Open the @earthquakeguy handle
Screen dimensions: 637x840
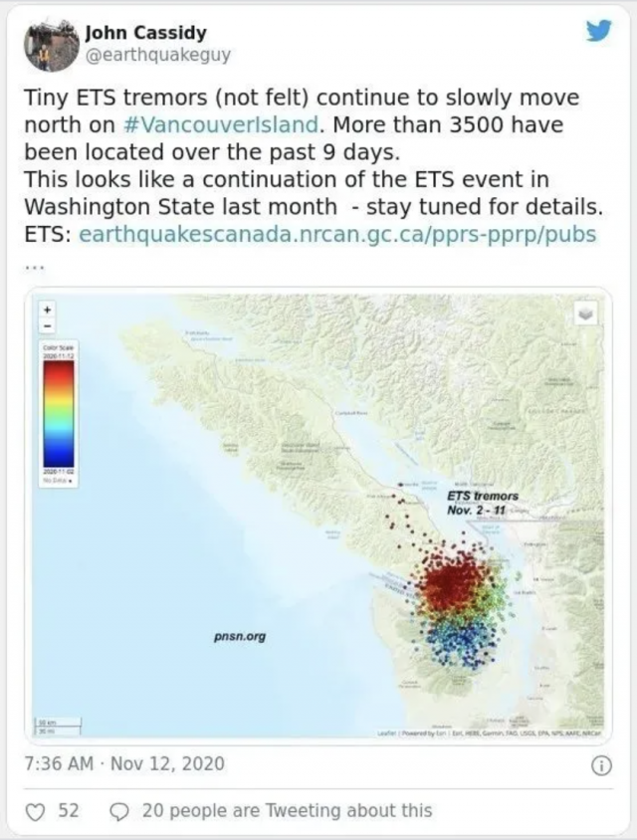tap(158, 55)
